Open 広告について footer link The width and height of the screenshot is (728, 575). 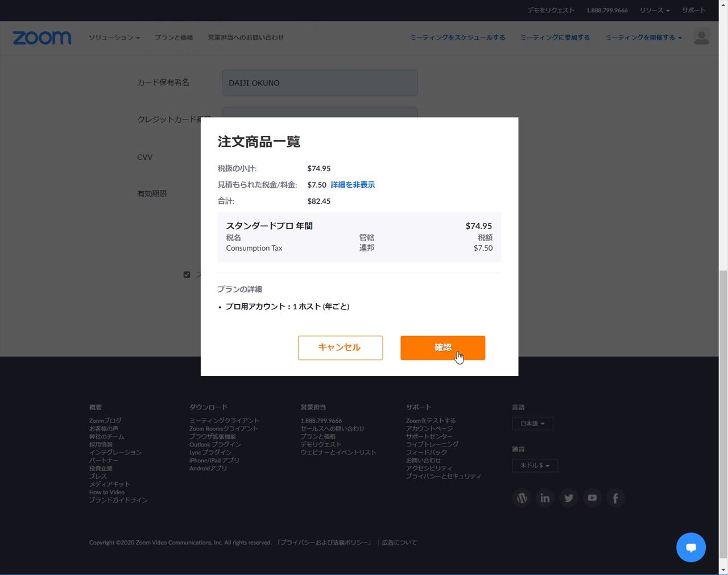tap(399, 543)
